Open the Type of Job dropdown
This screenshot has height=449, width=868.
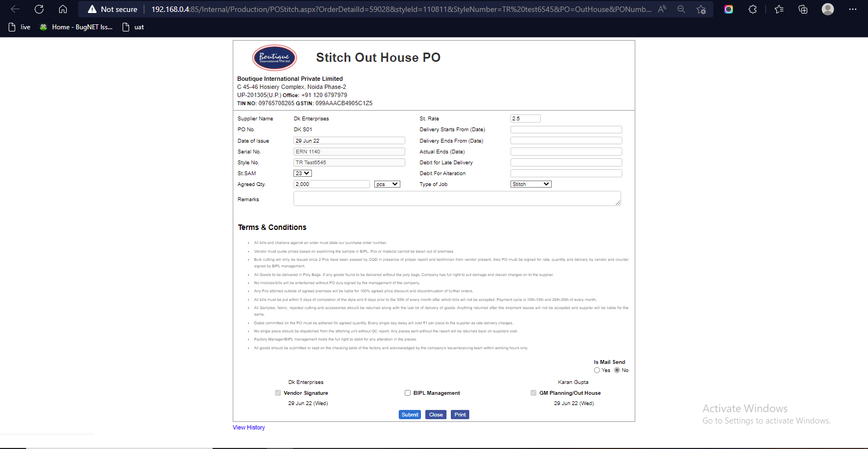[531, 184]
